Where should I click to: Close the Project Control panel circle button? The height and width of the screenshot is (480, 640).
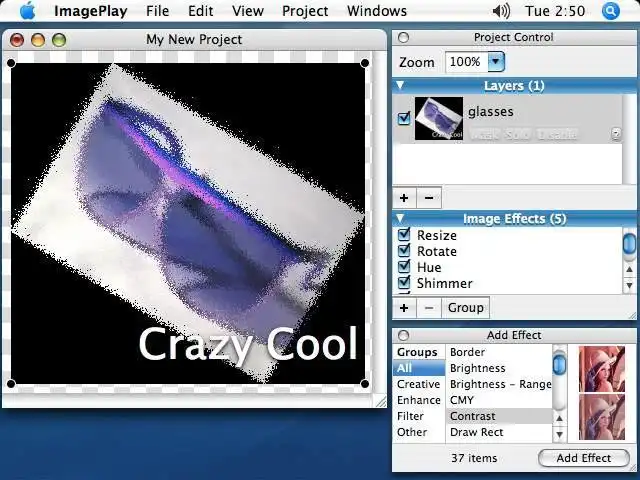pyautogui.click(x=403, y=38)
